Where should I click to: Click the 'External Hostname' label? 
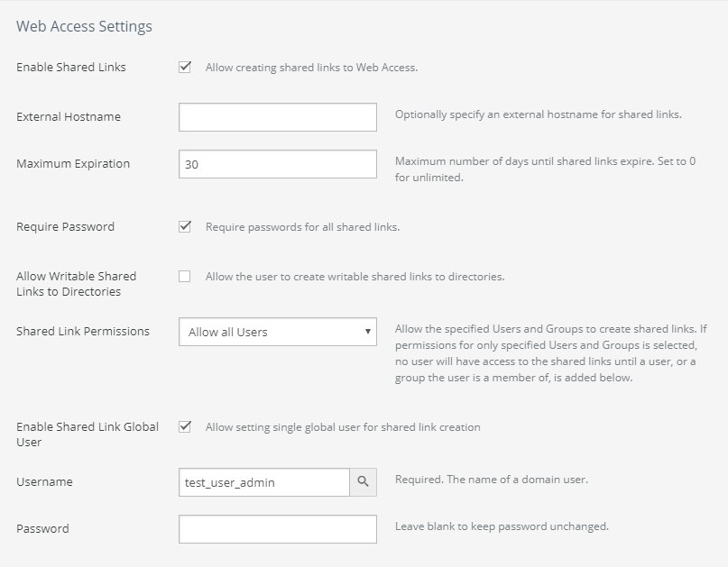(x=69, y=117)
